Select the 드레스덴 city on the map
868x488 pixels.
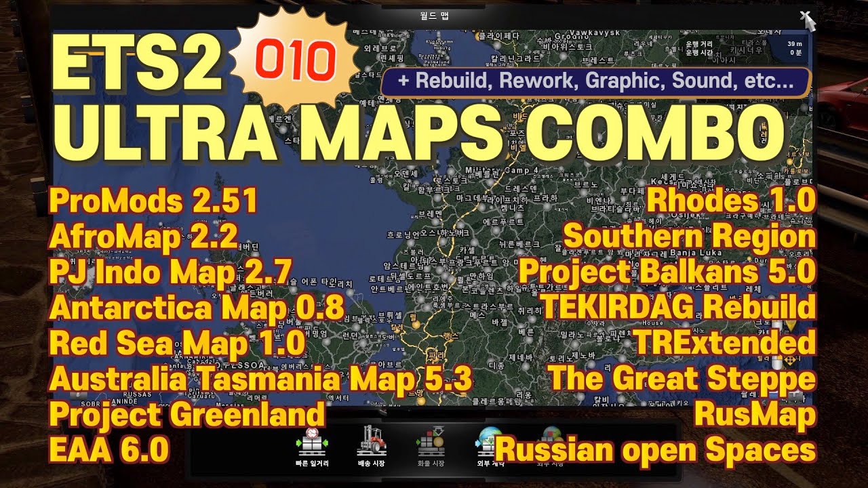coord(521,188)
